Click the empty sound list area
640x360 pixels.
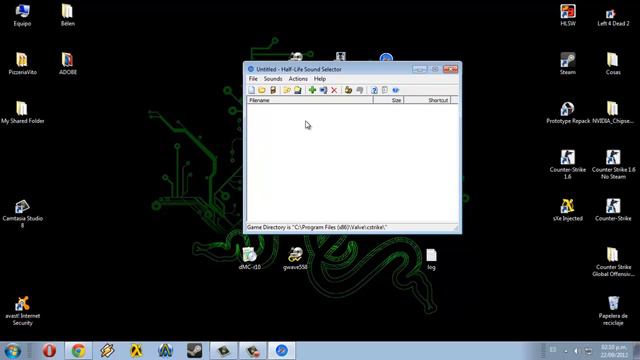pyautogui.click(x=353, y=163)
